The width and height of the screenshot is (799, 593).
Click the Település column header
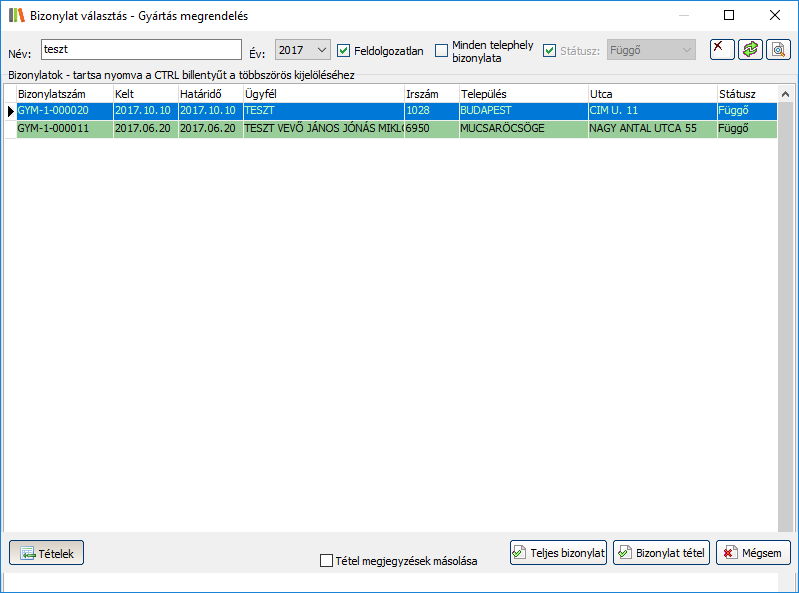pyautogui.click(x=521, y=93)
